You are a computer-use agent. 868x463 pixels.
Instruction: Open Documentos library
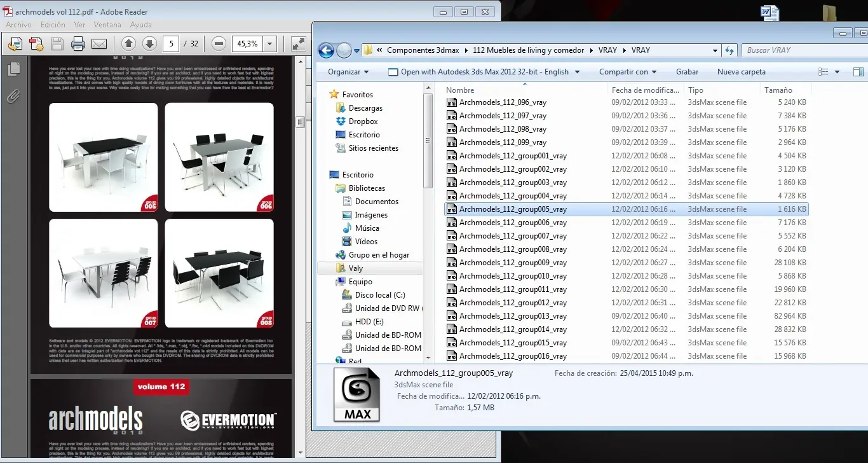376,202
